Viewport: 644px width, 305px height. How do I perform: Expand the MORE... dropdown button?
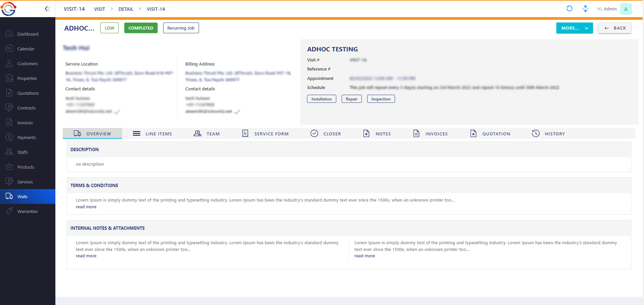pyautogui.click(x=574, y=28)
